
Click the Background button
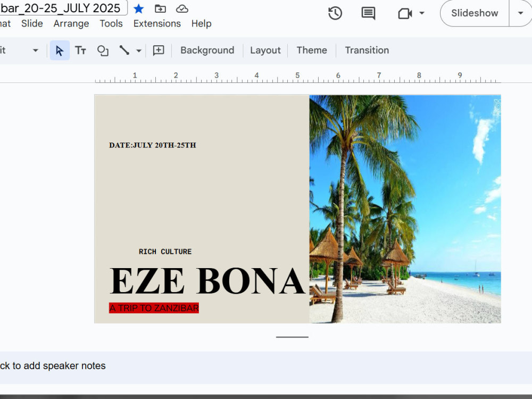tap(207, 50)
